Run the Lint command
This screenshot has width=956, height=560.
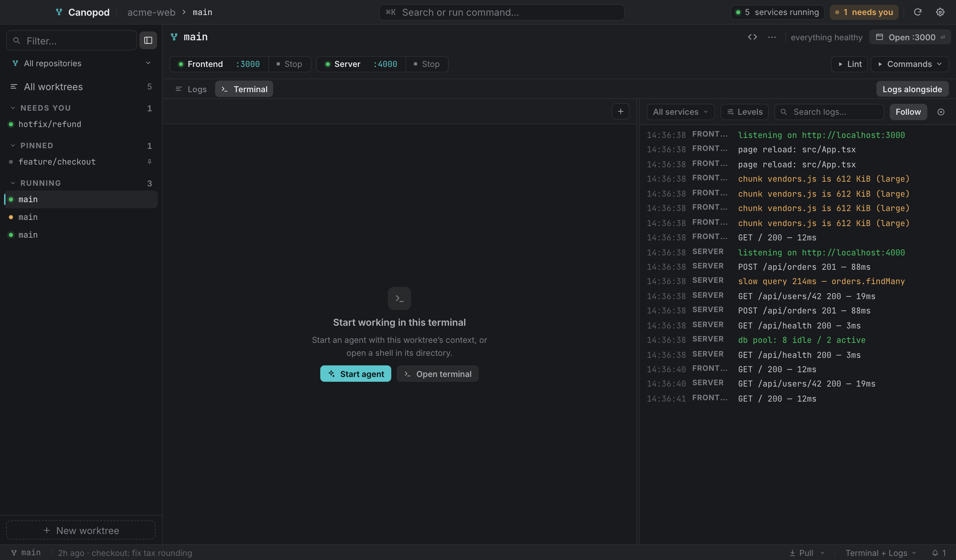coord(849,64)
